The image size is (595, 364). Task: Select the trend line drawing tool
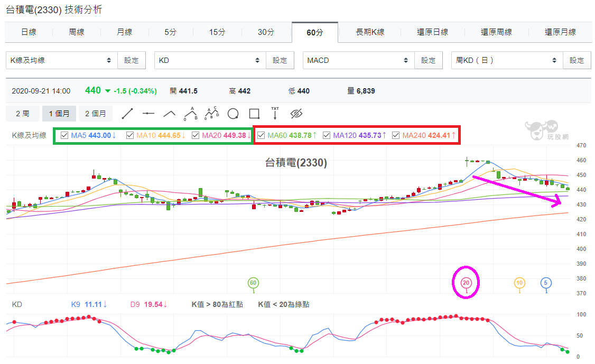coord(127,114)
